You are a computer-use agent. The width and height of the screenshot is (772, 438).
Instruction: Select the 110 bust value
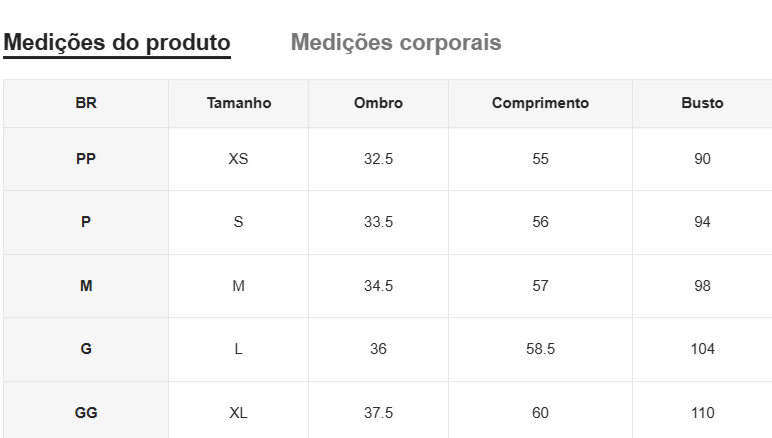[702, 413]
